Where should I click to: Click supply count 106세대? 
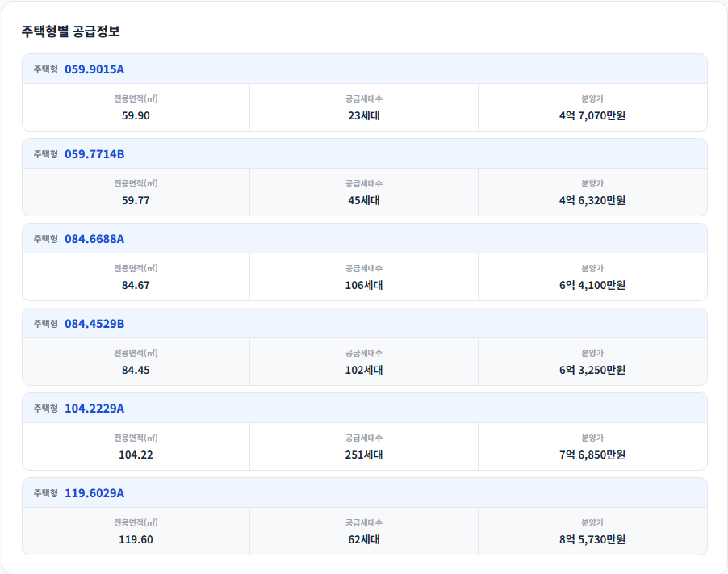click(364, 285)
